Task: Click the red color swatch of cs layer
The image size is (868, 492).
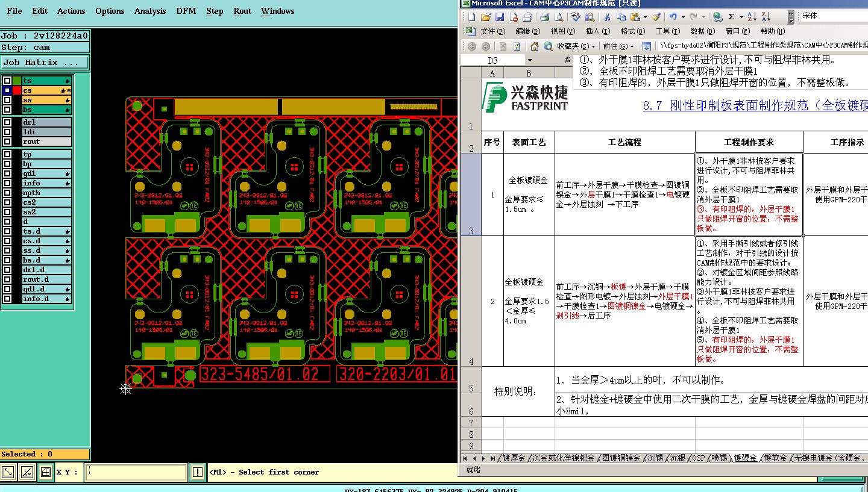Action: tap(17, 90)
